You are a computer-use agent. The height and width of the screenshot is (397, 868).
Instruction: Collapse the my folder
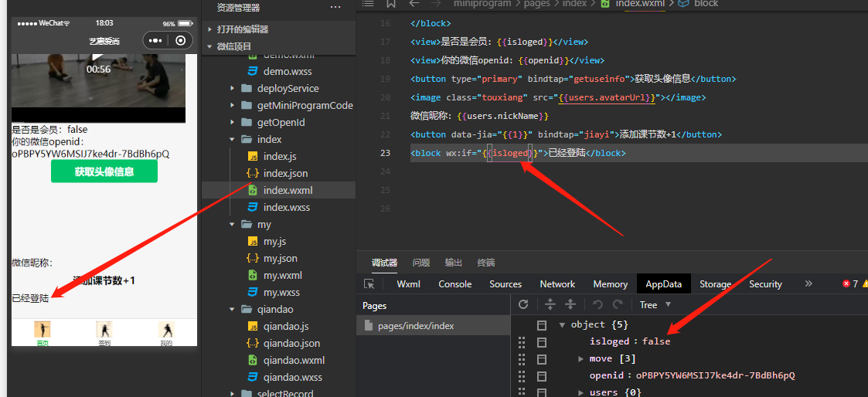[233, 225]
